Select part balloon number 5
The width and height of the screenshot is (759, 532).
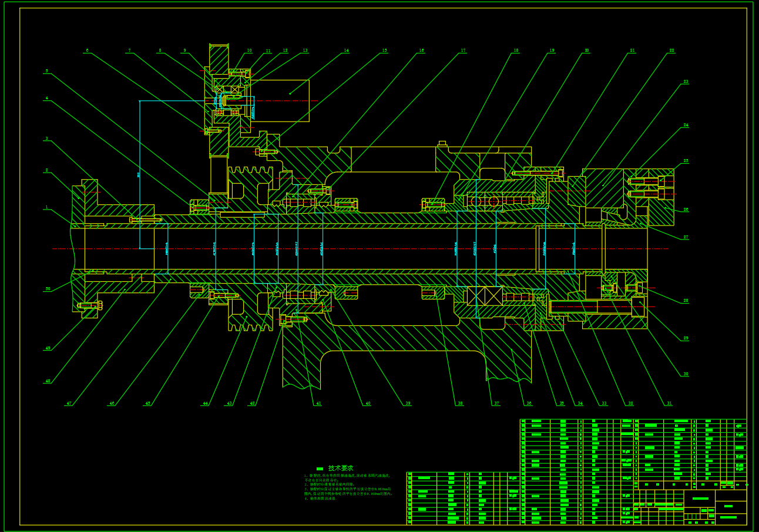click(x=47, y=71)
